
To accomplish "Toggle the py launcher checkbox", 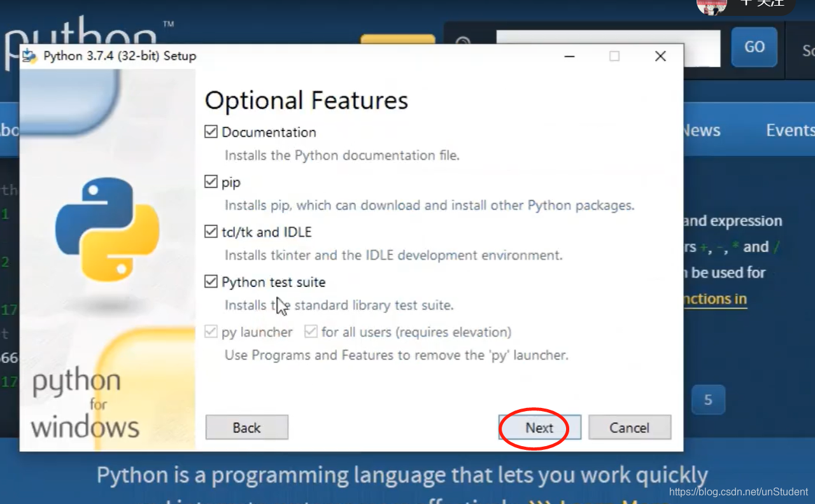I will pyautogui.click(x=211, y=332).
